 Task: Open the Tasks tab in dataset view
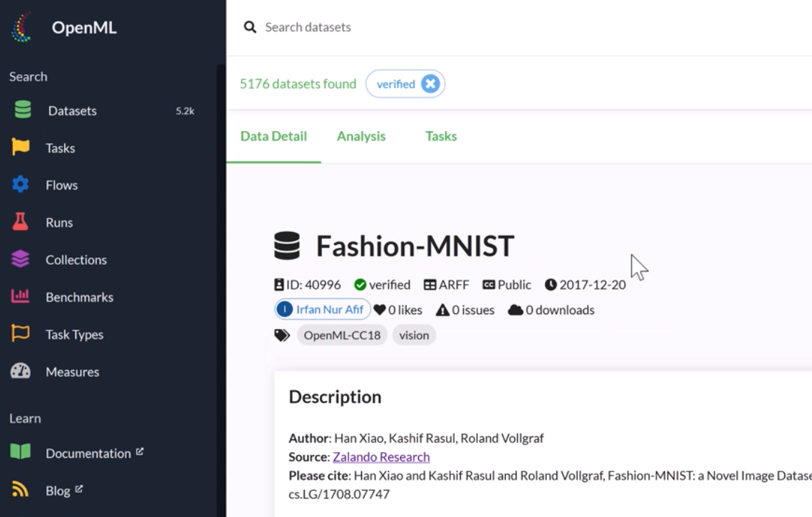point(441,136)
